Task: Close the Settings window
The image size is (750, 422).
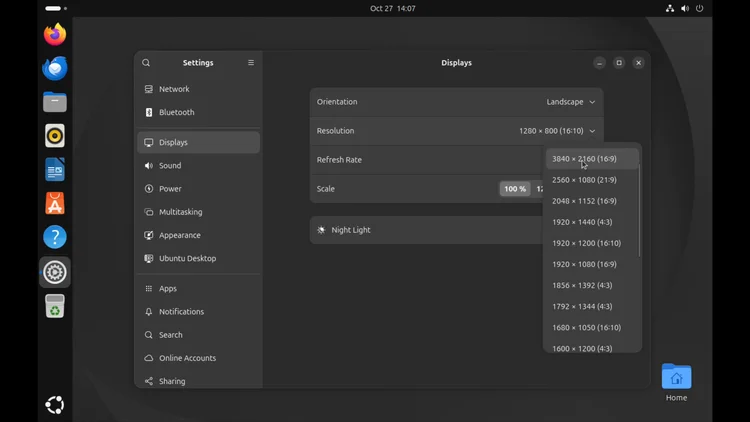Action: (x=639, y=63)
